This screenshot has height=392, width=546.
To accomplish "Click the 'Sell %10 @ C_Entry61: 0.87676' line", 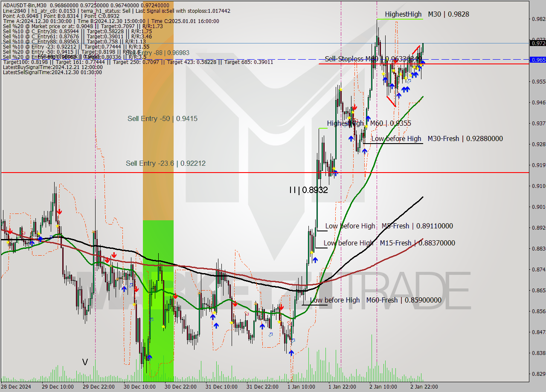I will pyautogui.click(x=77, y=37).
